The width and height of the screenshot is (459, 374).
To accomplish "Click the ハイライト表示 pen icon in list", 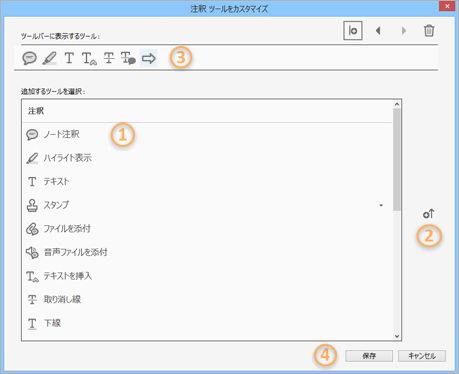I will 32,158.
